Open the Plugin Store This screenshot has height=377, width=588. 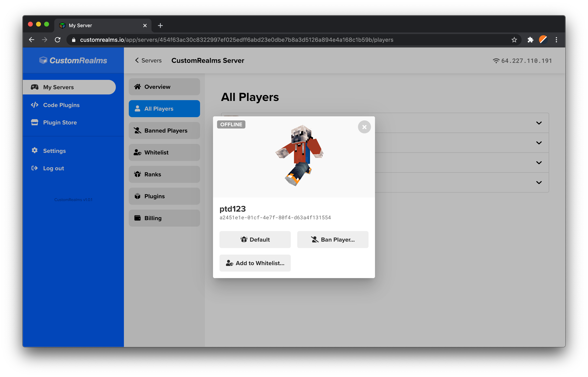(54, 122)
